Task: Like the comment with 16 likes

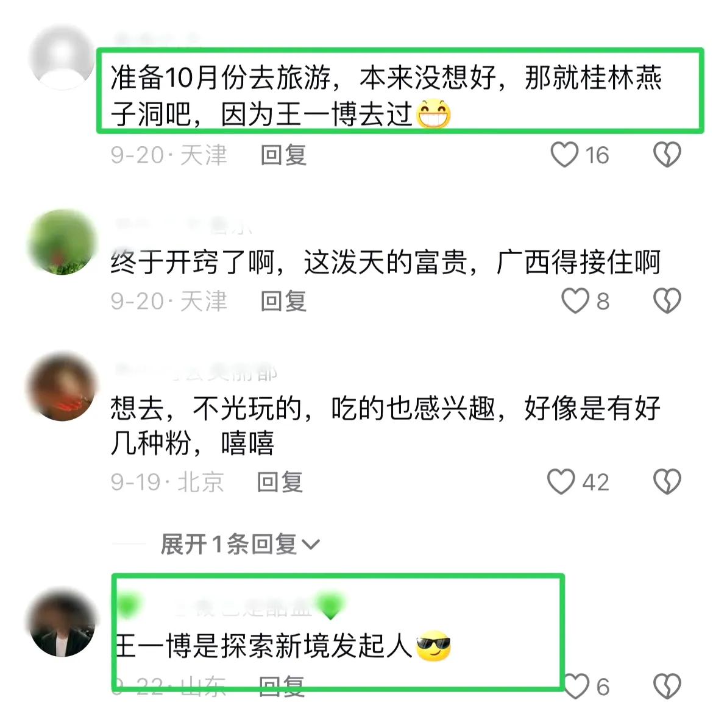Action: 564,155
